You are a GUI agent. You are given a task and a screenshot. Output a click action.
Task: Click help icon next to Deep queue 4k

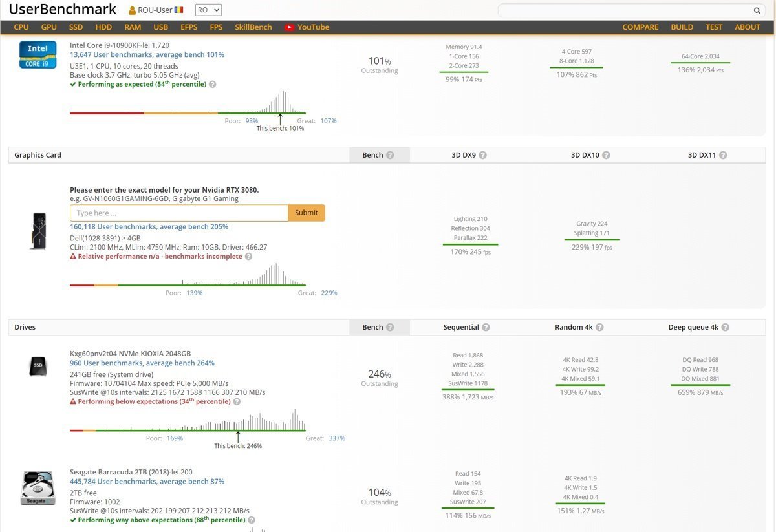pos(725,327)
